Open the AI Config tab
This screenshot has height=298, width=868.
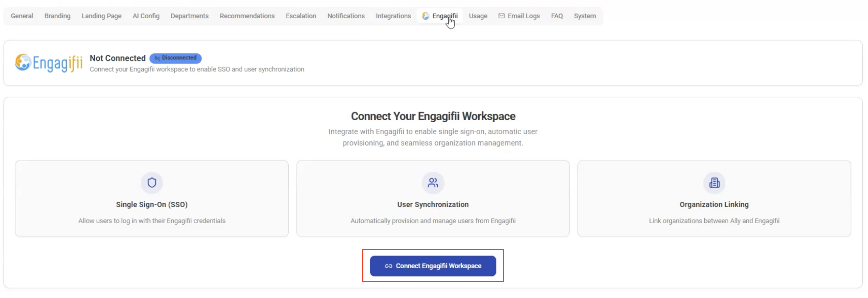point(146,16)
